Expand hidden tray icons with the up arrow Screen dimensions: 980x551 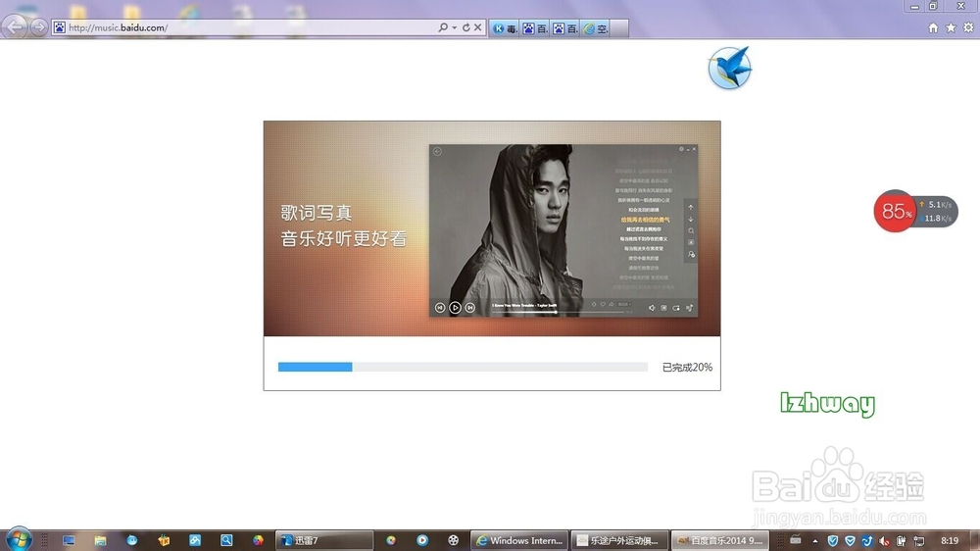tap(815, 541)
